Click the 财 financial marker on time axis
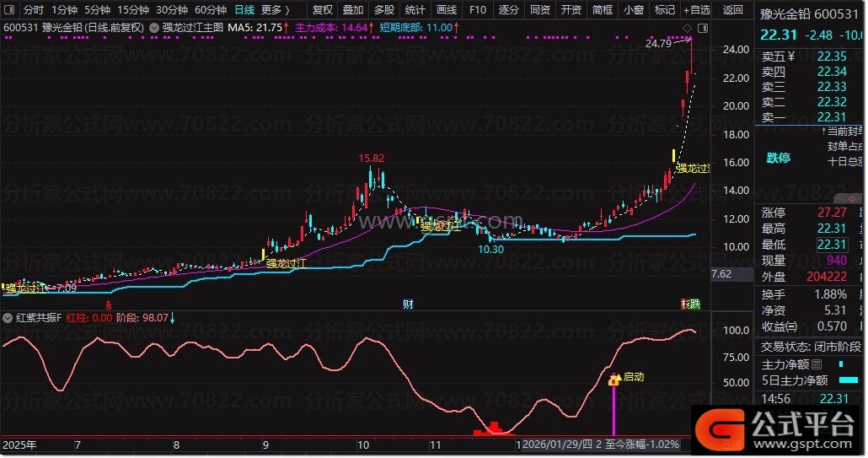Viewport: 868px width, 458px height. [x=408, y=304]
